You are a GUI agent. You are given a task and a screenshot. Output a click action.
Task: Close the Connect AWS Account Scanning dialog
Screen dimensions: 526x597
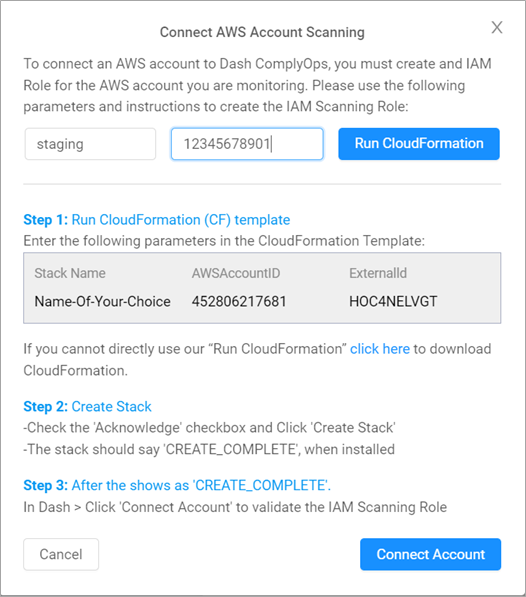click(x=497, y=27)
